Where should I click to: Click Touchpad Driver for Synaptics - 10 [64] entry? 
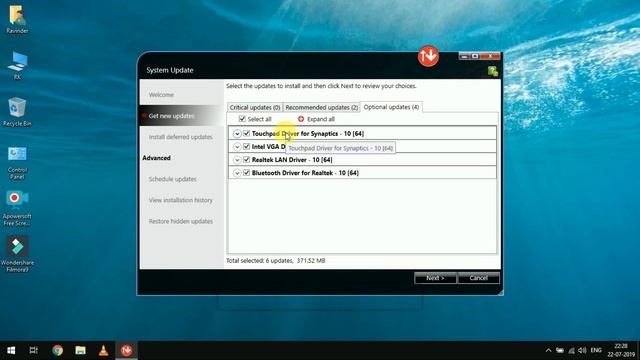308,133
